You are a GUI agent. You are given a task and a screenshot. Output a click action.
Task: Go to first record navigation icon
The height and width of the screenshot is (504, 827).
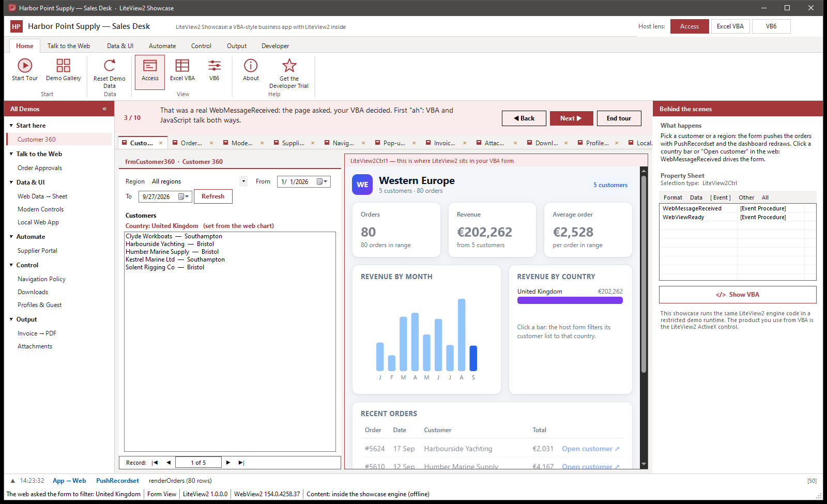(x=155, y=463)
